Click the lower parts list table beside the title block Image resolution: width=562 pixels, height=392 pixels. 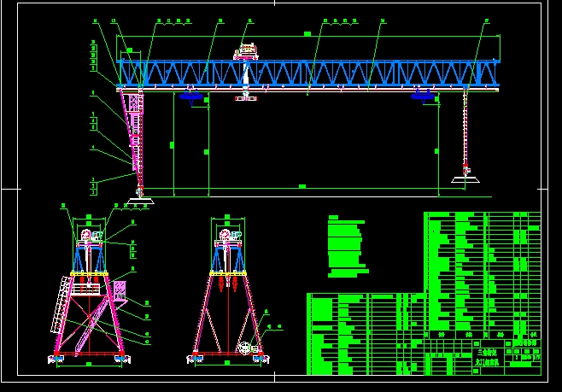(366, 334)
